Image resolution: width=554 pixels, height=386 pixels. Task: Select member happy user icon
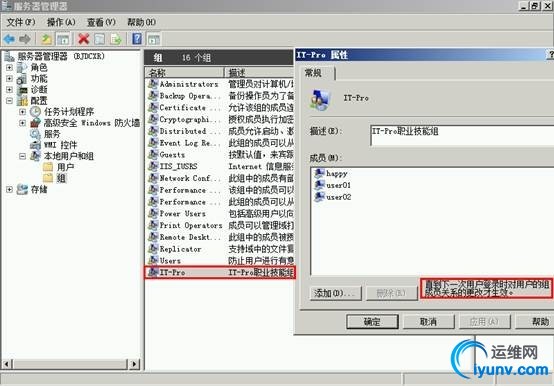pyautogui.click(x=319, y=173)
